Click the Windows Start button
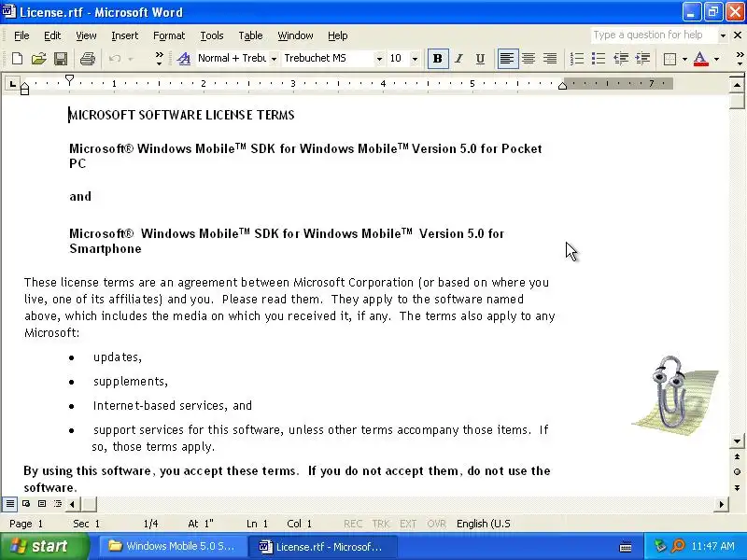This screenshot has width=747, height=560. click(44, 546)
